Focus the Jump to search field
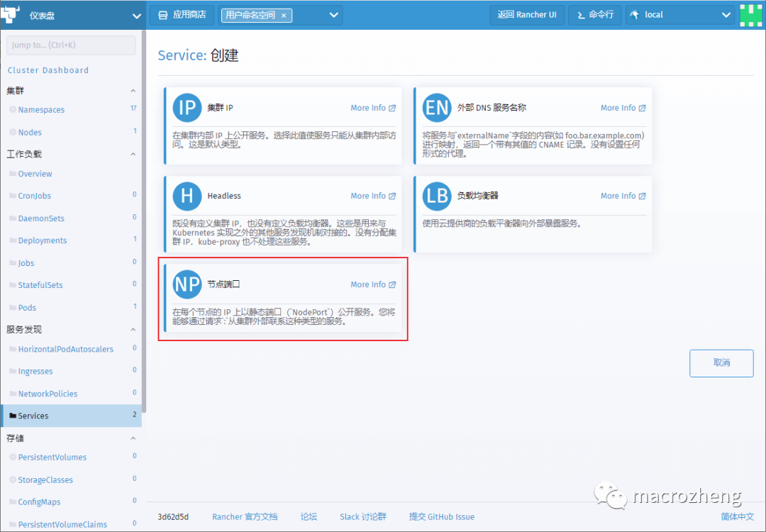This screenshot has height=532, width=766. tap(72, 45)
